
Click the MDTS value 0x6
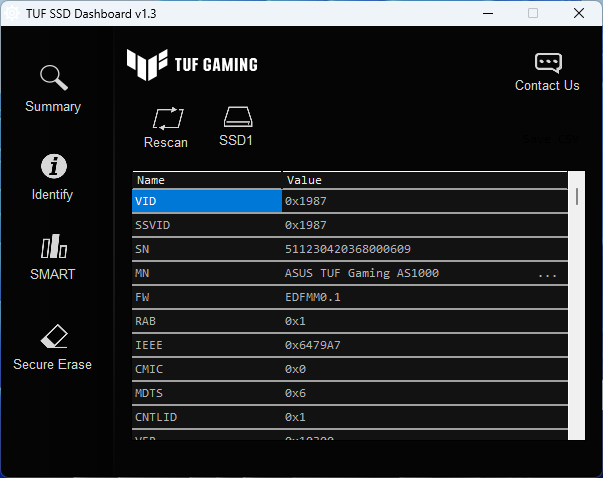click(295, 393)
